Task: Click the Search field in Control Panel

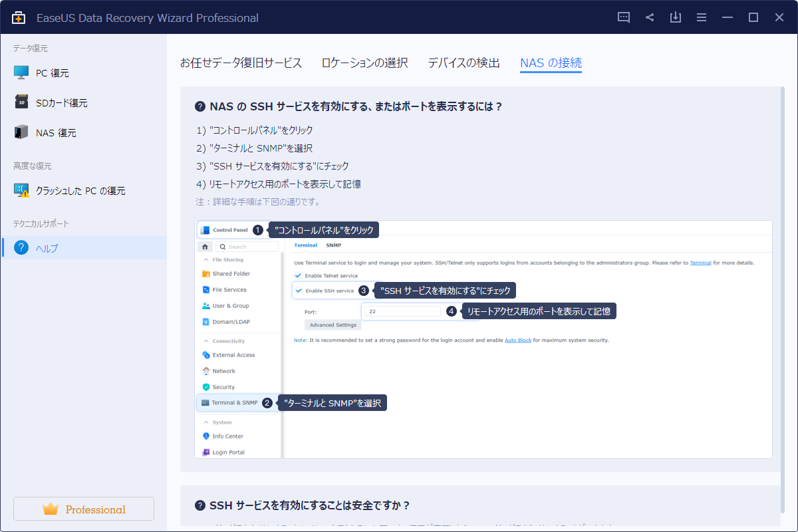Action: coord(246,247)
